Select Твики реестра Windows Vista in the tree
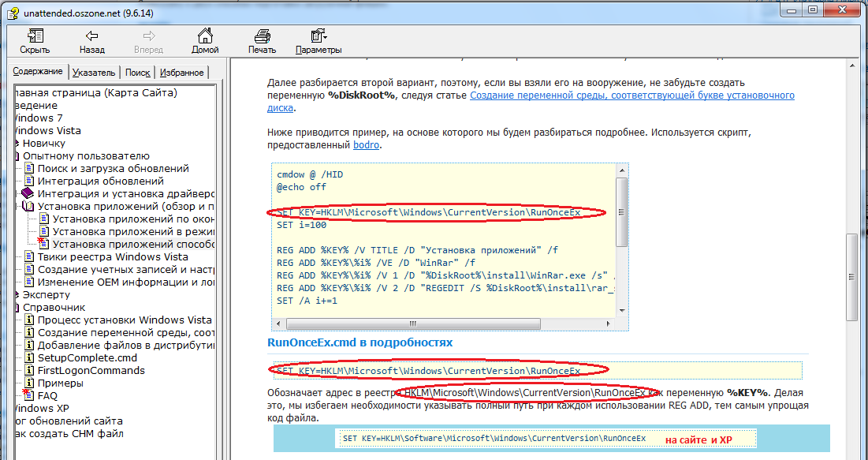 (x=113, y=256)
